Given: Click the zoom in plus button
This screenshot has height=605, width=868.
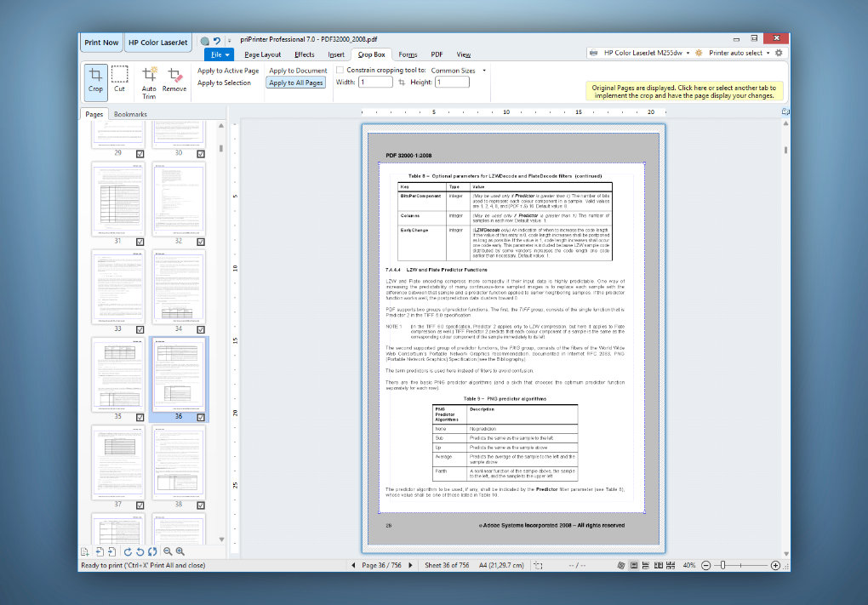Looking at the screenshot, I should click(775, 565).
